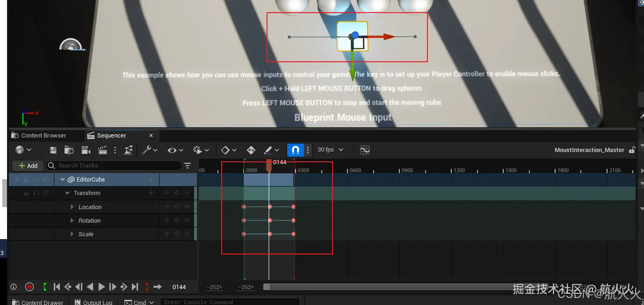Jump to sequence start
The width and height of the screenshot is (644, 305).
(57, 287)
